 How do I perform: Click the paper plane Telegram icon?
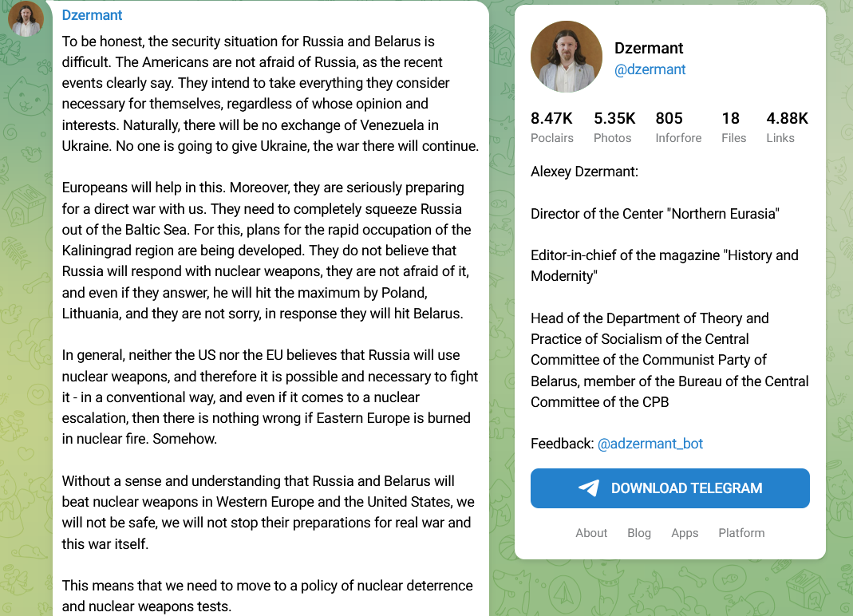589,488
